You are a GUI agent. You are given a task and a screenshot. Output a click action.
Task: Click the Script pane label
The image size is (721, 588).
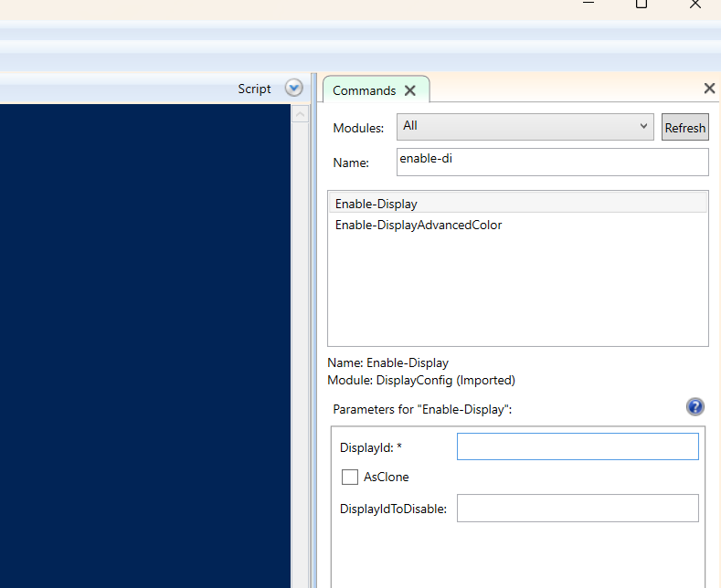(x=254, y=89)
